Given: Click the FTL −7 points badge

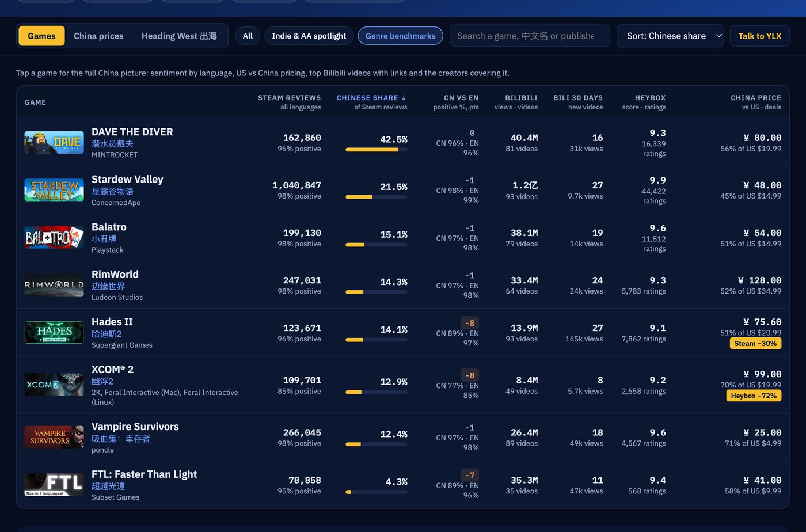Looking at the screenshot, I should pos(470,475).
